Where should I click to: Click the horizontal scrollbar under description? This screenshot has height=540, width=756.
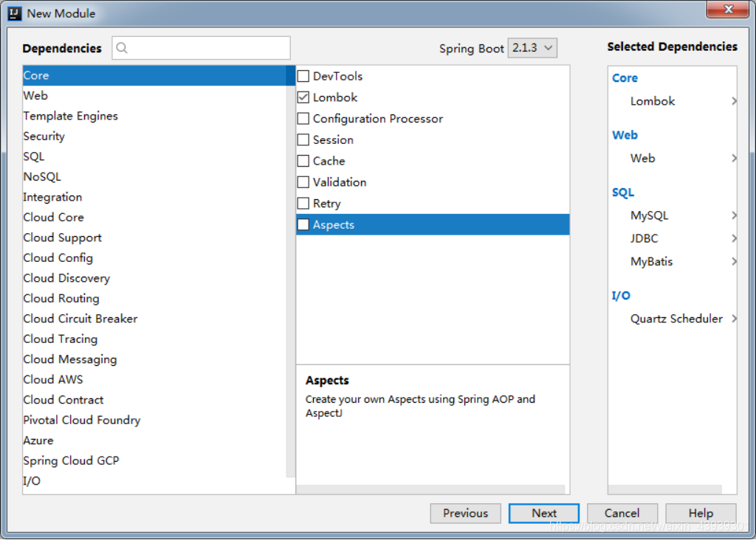pyautogui.click(x=430, y=489)
